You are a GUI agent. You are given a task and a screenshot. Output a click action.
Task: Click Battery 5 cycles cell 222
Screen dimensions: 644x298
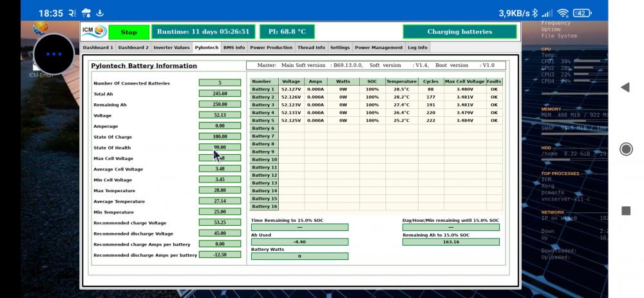[x=431, y=121]
